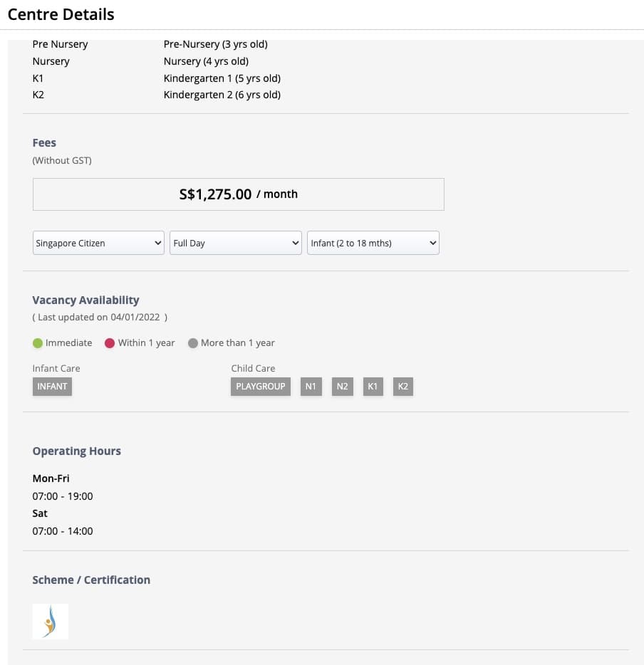Open the Infant (2 to 18 mths) dropdown
The width and height of the screenshot is (644, 665).
pos(373,243)
